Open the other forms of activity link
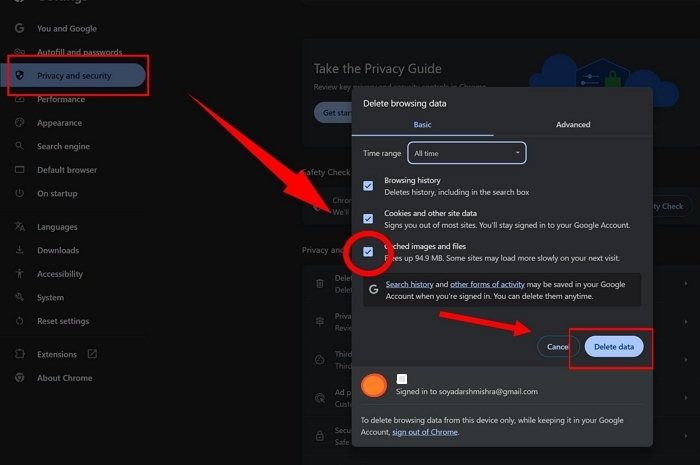The image size is (700, 465). point(487,284)
